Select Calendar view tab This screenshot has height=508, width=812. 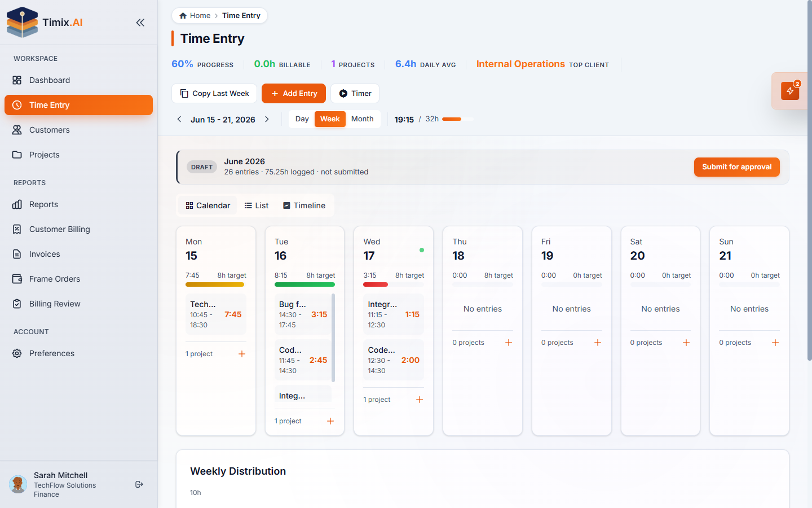208,205
